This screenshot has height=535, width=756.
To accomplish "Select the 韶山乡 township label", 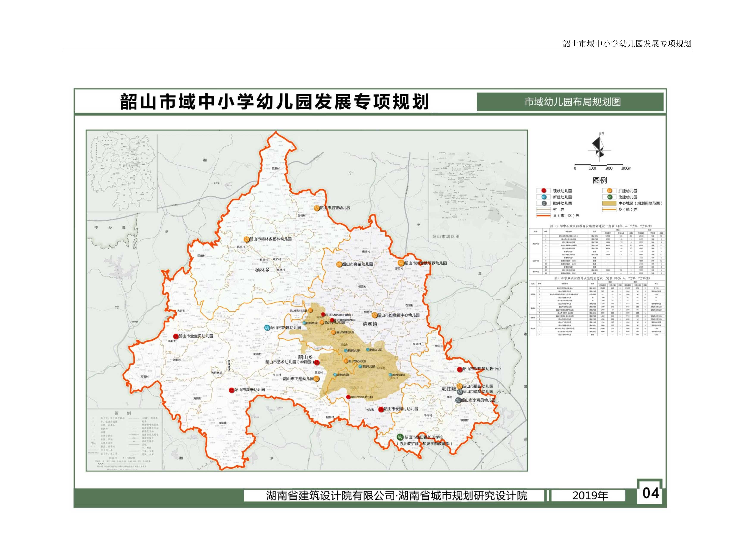I will pyautogui.click(x=305, y=357).
